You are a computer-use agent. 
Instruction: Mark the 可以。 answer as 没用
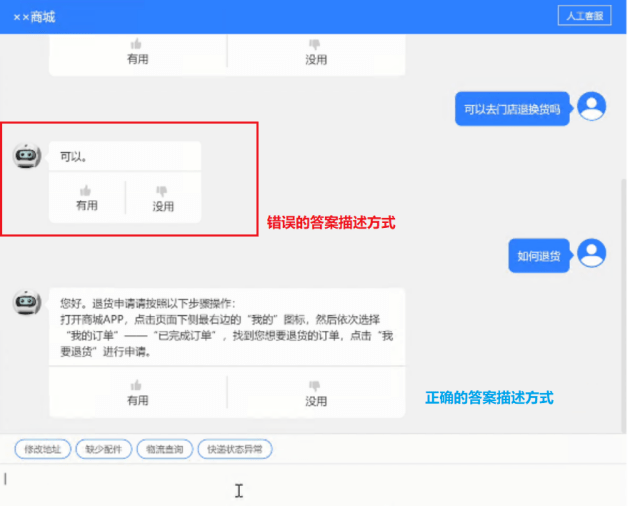point(163,199)
